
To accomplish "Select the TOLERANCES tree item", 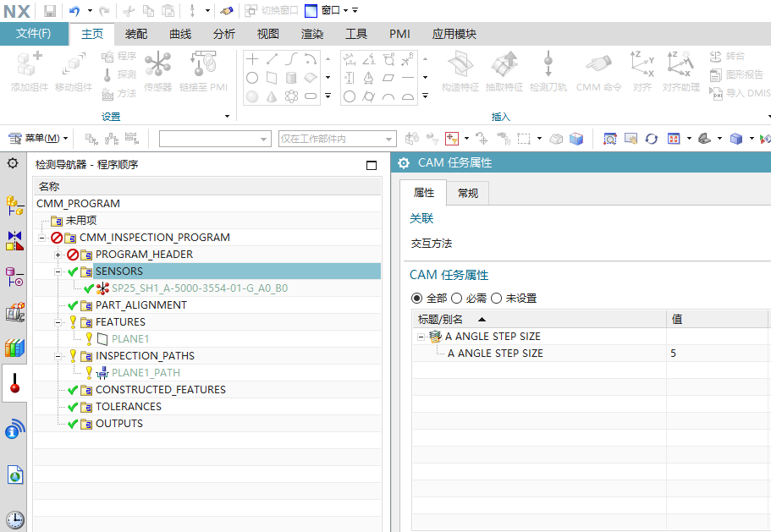I will (128, 407).
